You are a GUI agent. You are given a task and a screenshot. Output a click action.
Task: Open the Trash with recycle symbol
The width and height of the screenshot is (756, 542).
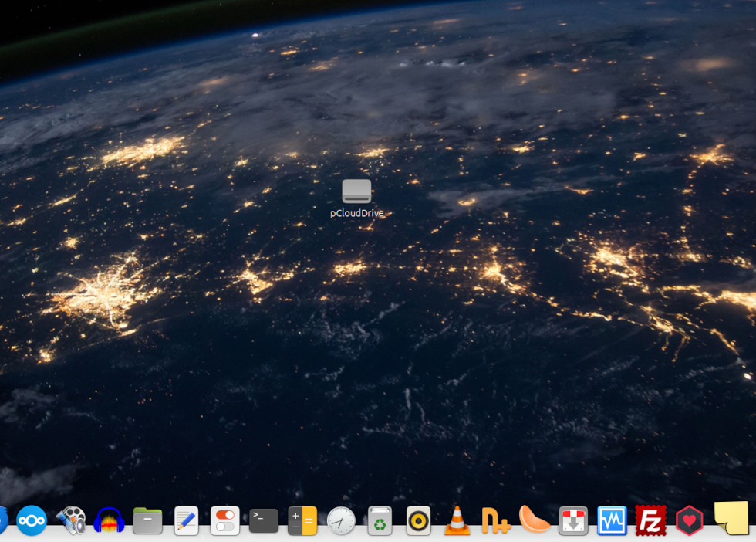click(x=380, y=521)
